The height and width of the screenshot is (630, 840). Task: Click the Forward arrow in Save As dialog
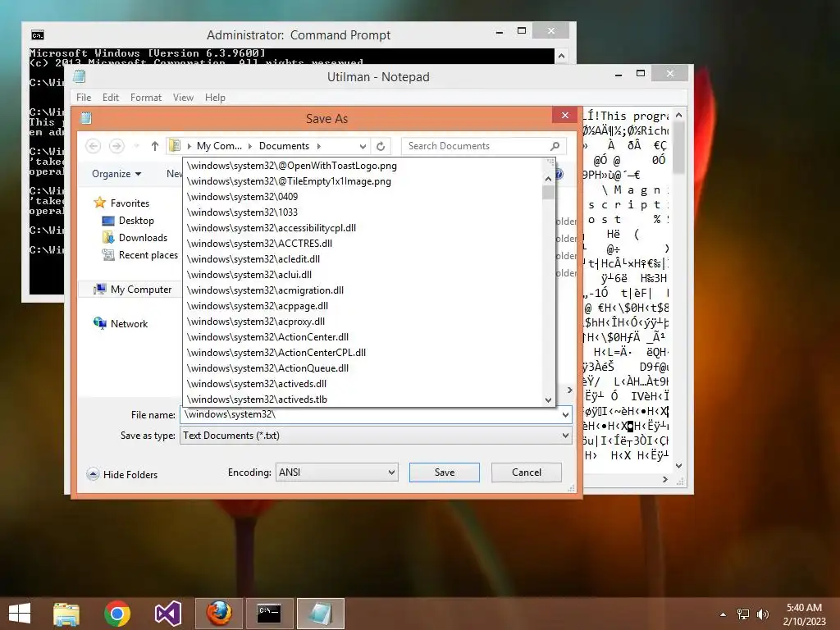116,146
